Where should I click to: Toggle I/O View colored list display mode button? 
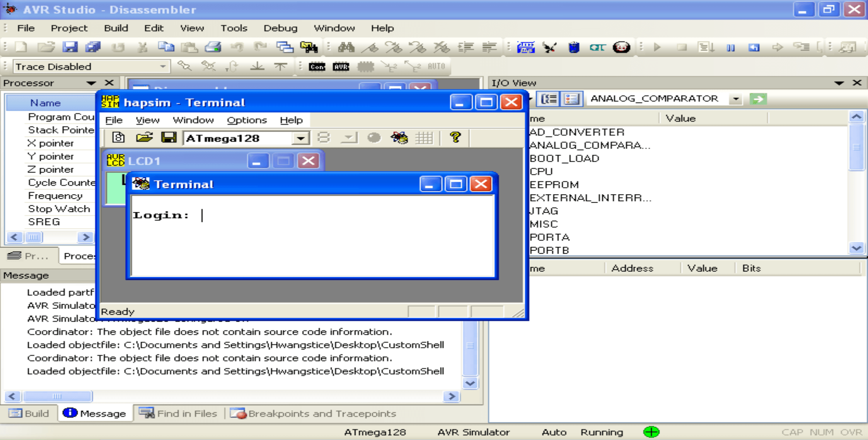[x=571, y=99]
